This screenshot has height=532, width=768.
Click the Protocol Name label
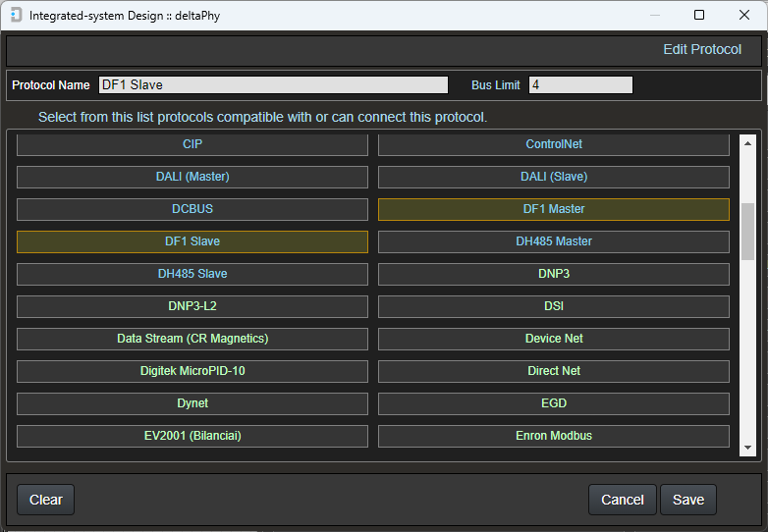(51, 85)
